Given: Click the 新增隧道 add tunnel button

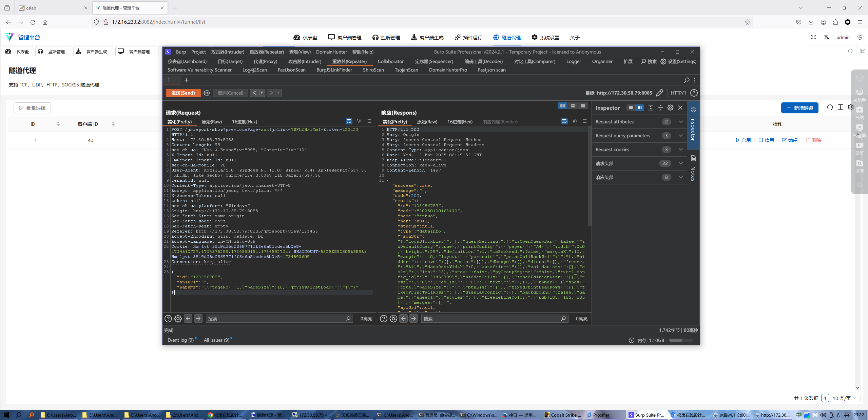Looking at the screenshot, I should [799, 108].
